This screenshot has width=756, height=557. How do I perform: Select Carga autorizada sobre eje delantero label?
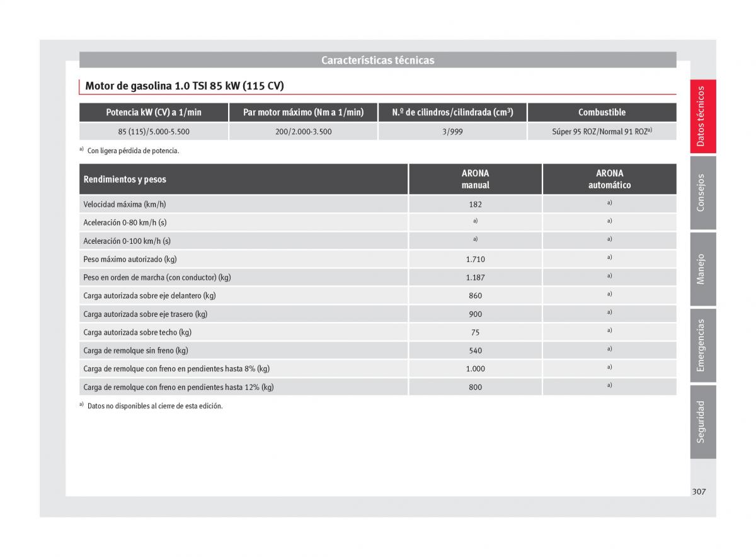pos(149,296)
